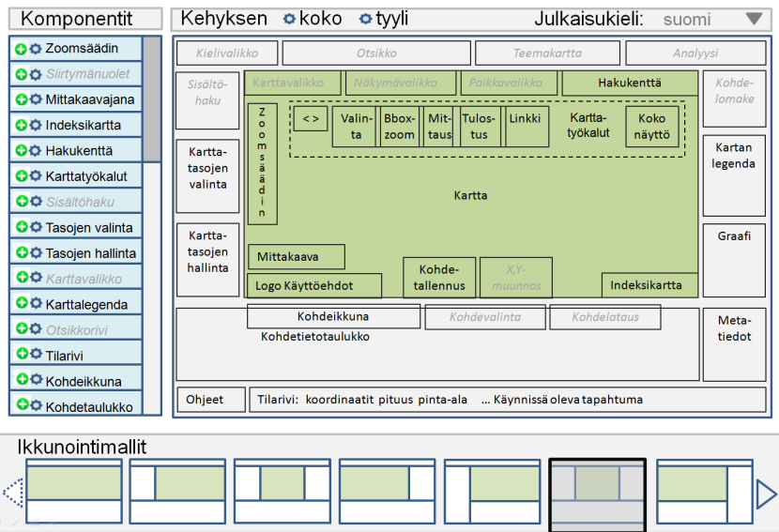Select the Kartan legenda panel

pyautogui.click(x=734, y=175)
